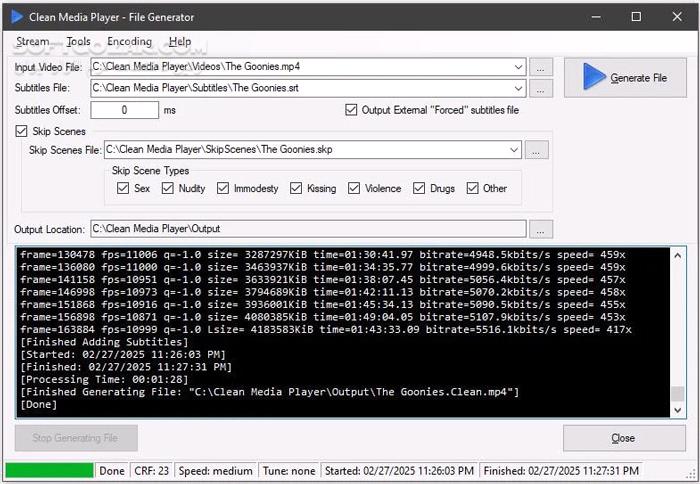The height and width of the screenshot is (484, 700).
Task: Open the Tools menu
Action: 78,42
